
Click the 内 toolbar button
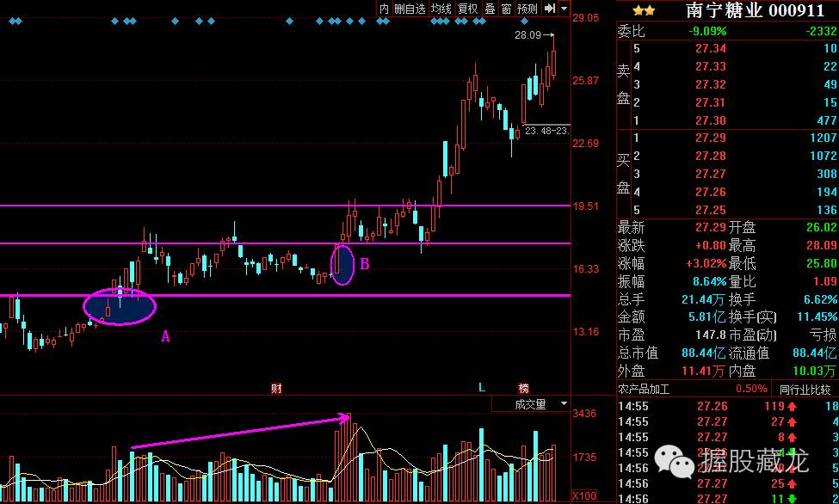384,9
